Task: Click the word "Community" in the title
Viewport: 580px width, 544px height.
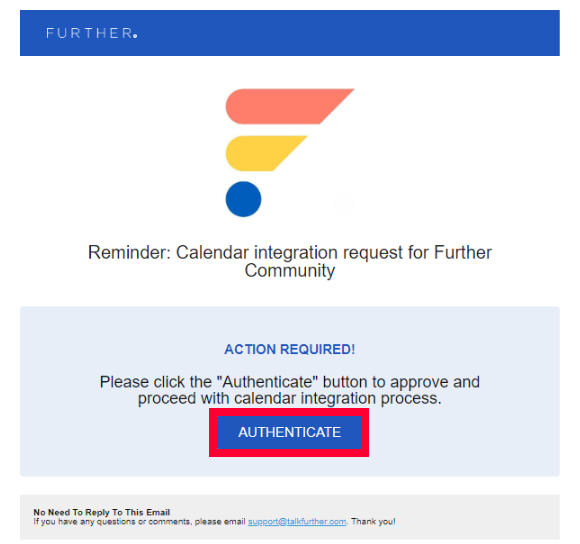Action: 290,271
